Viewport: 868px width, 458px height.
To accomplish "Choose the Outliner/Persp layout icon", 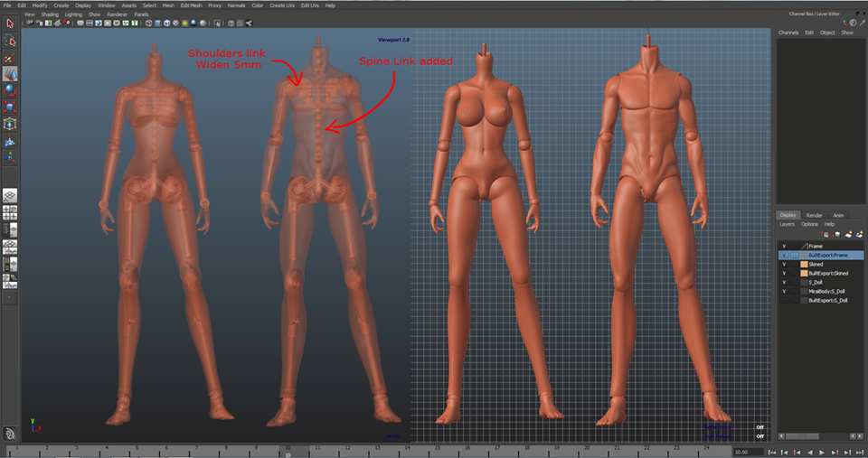I will 9,229.
